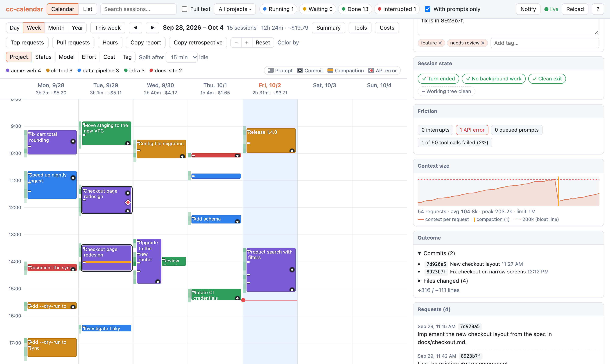610x364 pixels.
Task: Open the Summary panel
Action: [328, 28]
